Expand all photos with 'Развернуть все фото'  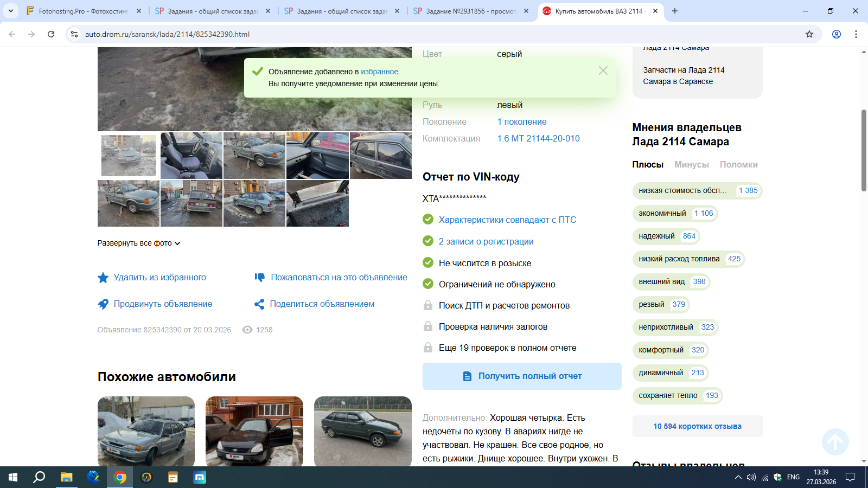click(x=138, y=243)
